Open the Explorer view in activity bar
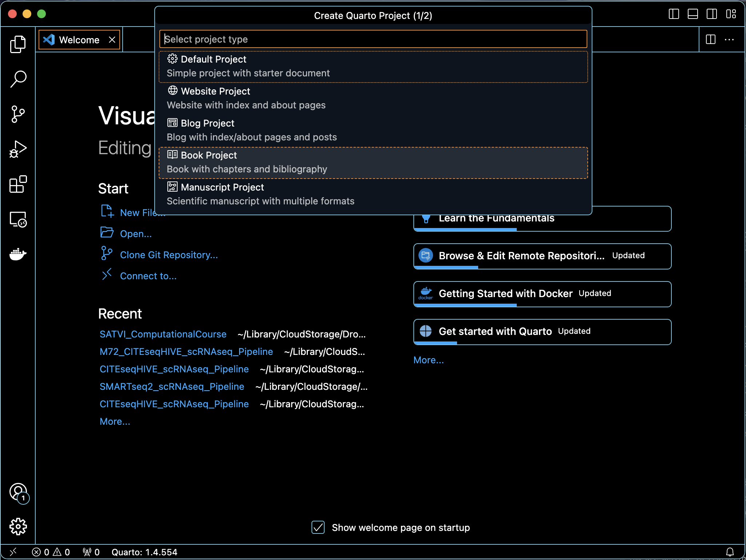This screenshot has width=746, height=560. 18,44
